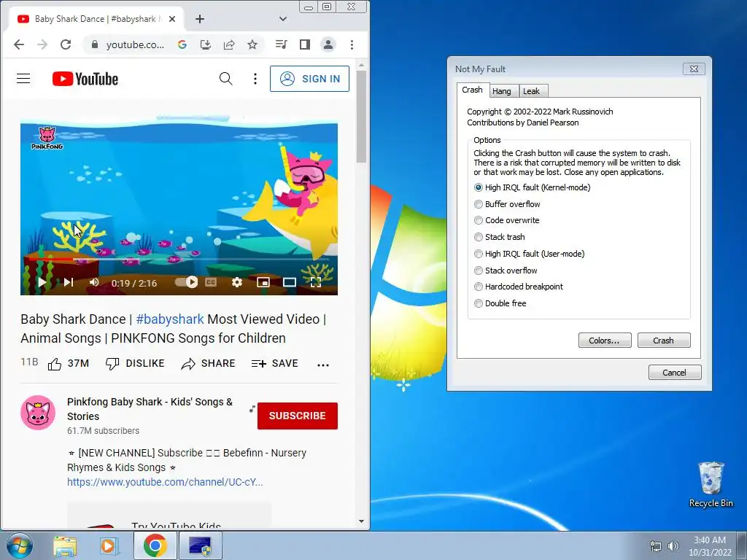
Task: Enter full screen video mode
Action: [x=315, y=282]
